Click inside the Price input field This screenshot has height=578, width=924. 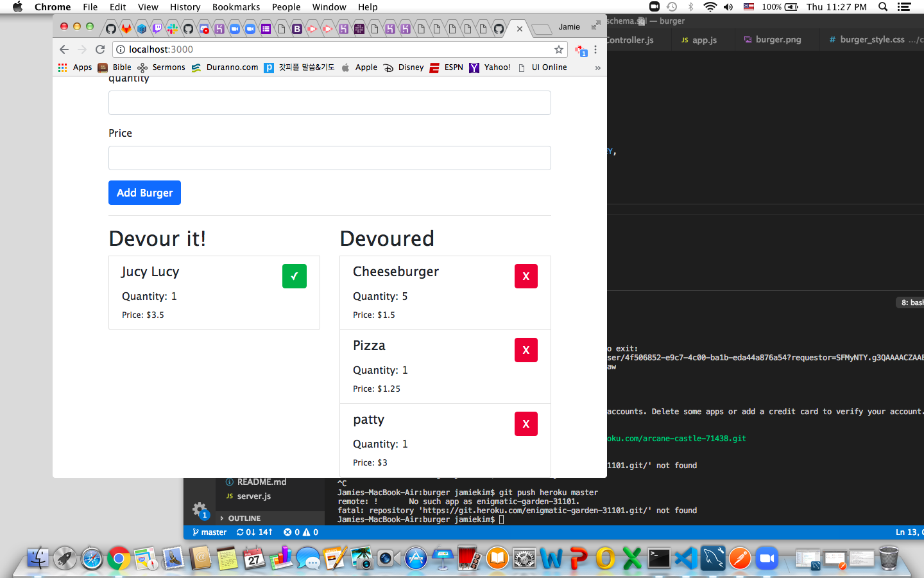[x=329, y=158]
